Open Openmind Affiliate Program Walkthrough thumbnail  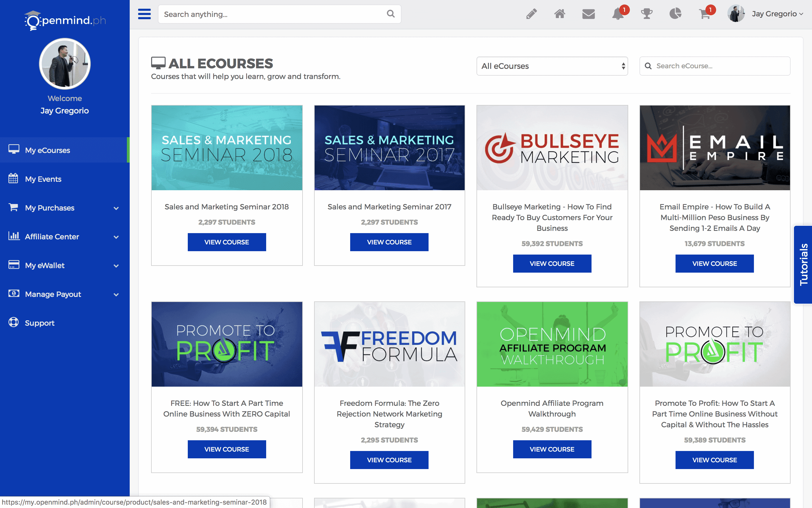pos(552,344)
